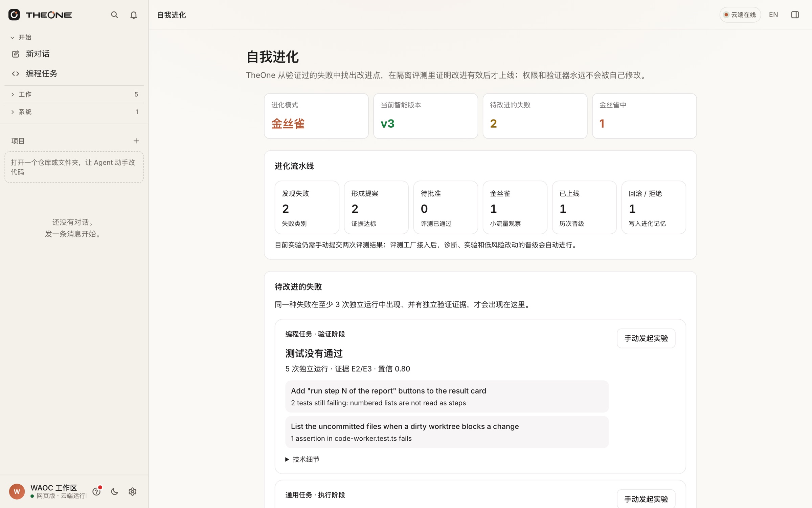Toggle the right side panel icon
This screenshot has height=508, width=812.
pos(795,15)
